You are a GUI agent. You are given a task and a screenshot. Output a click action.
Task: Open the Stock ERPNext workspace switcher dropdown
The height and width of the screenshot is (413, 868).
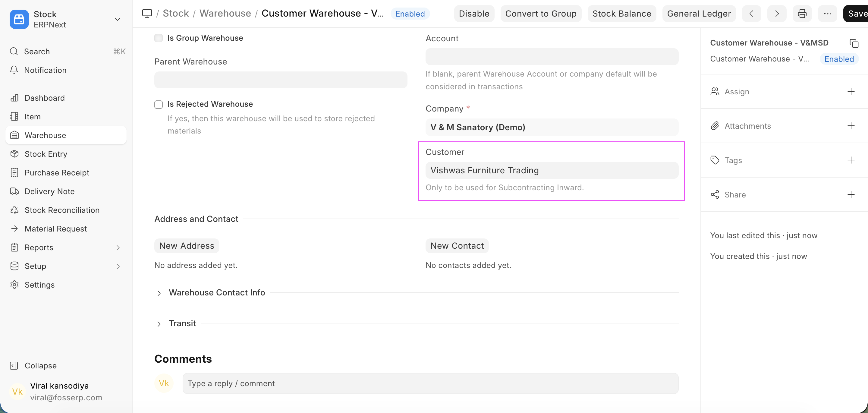click(117, 19)
